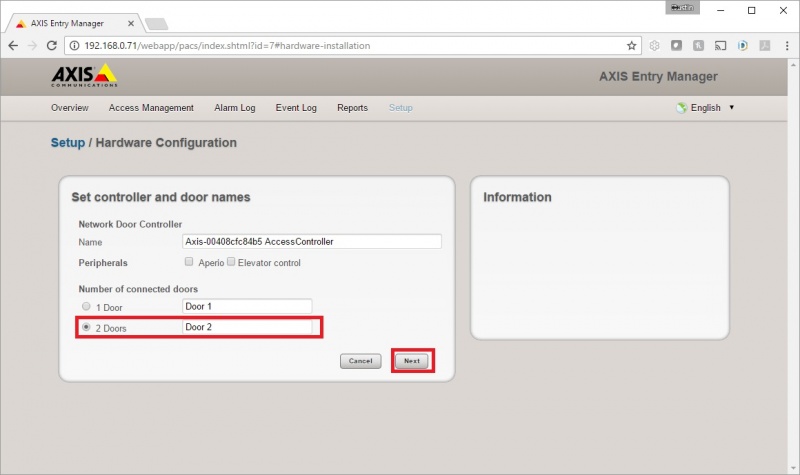
Task: Bookmark page with the star icon
Action: pos(632,45)
